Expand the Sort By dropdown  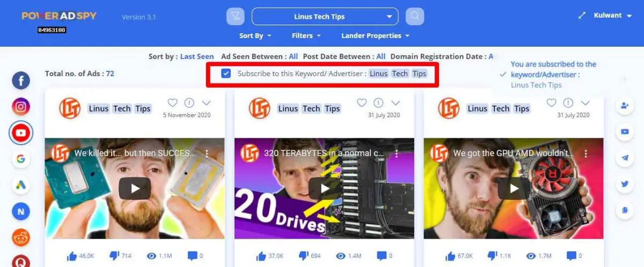(x=255, y=35)
